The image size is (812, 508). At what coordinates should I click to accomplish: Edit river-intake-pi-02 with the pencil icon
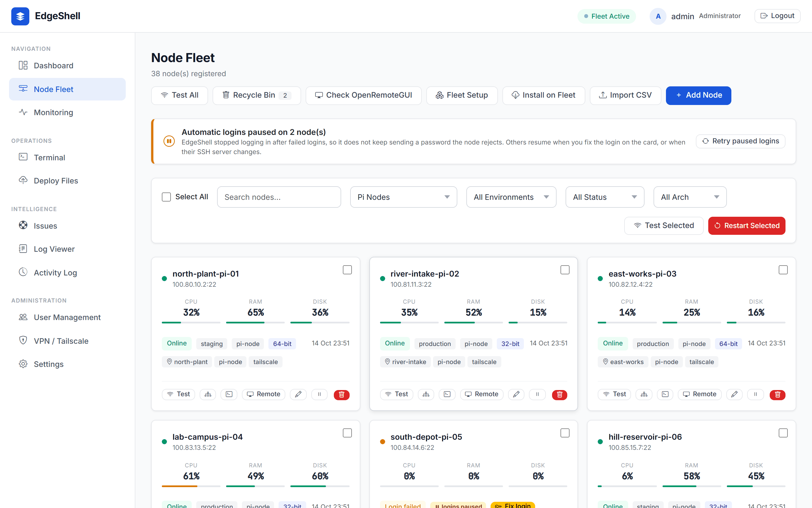click(516, 394)
